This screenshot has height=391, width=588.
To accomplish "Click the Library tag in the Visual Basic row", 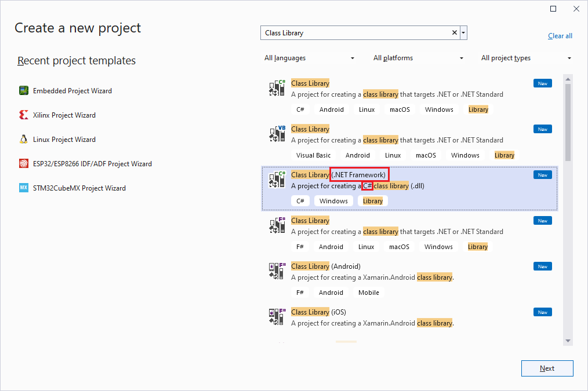I will pyautogui.click(x=504, y=155).
